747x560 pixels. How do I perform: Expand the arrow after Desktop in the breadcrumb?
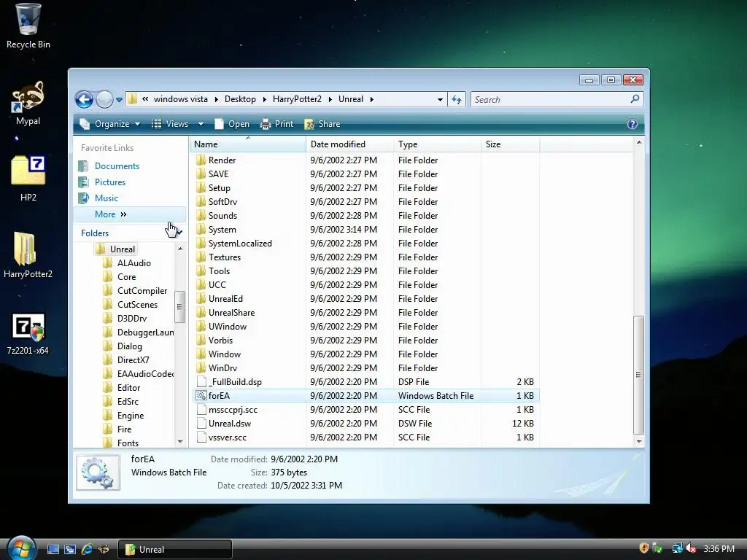pos(265,99)
